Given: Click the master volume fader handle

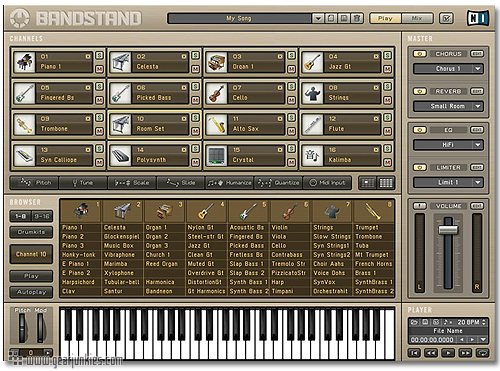Looking at the screenshot, I should pyautogui.click(x=448, y=230).
